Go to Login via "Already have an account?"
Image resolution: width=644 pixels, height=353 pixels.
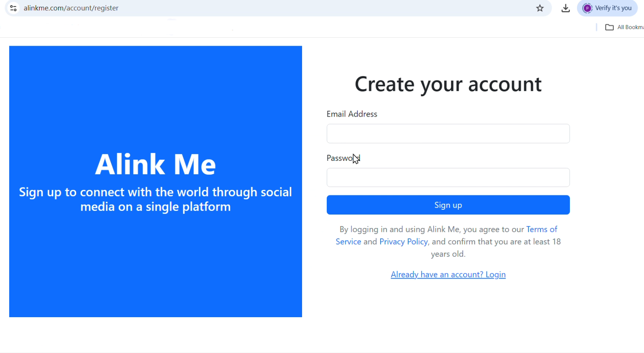click(x=448, y=274)
